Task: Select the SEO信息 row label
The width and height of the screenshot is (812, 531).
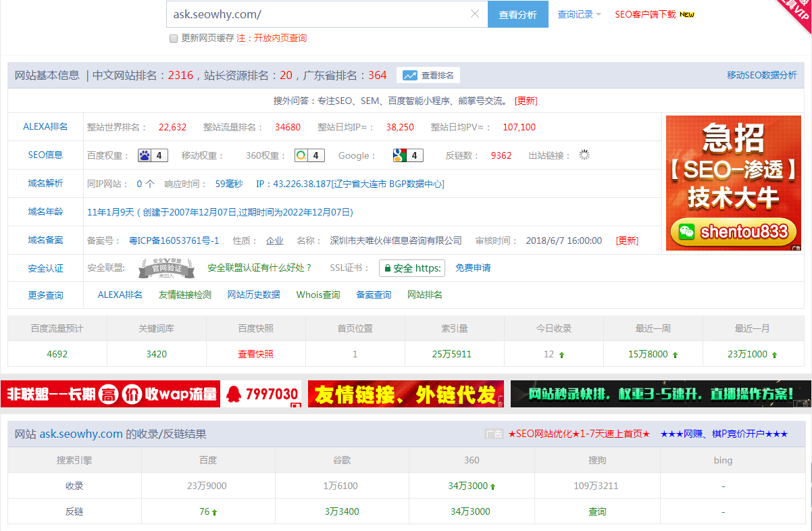Action: pos(45,155)
